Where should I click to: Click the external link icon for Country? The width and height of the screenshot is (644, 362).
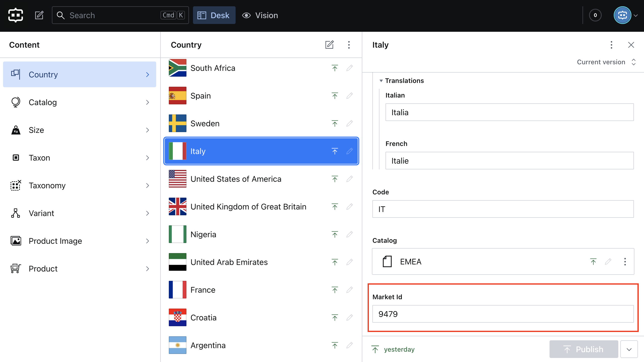pos(330,44)
